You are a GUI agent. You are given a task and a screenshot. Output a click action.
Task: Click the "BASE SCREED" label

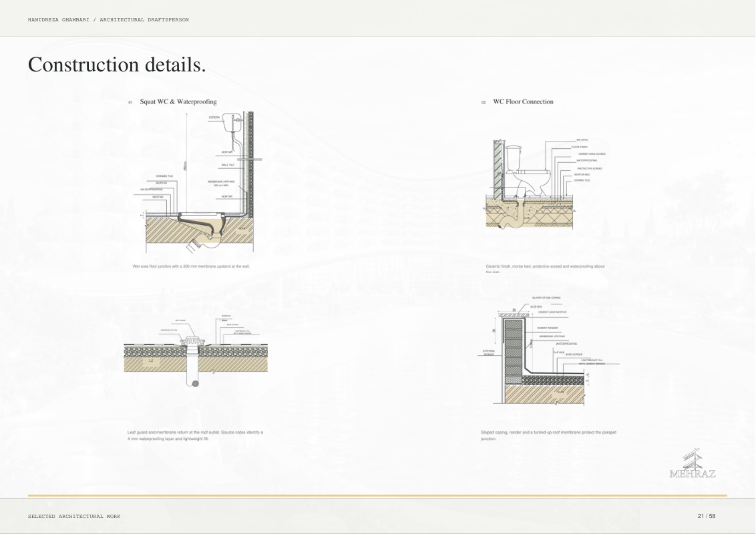[x=574, y=354]
